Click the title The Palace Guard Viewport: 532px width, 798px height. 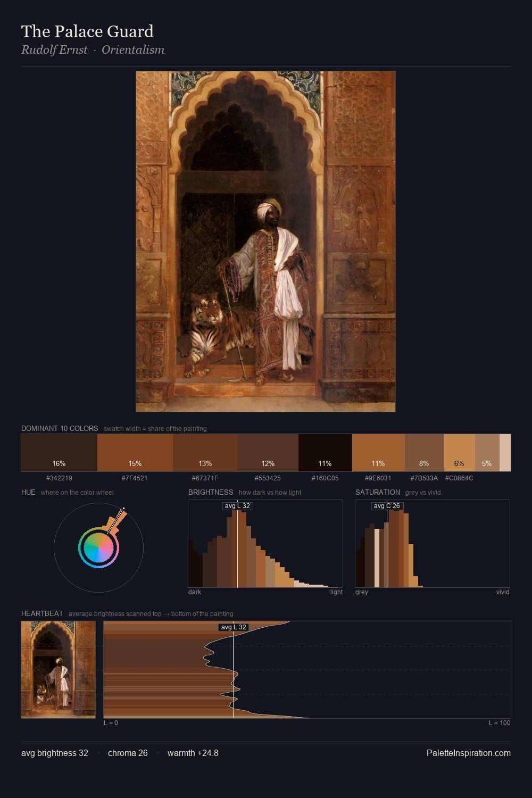point(87,31)
